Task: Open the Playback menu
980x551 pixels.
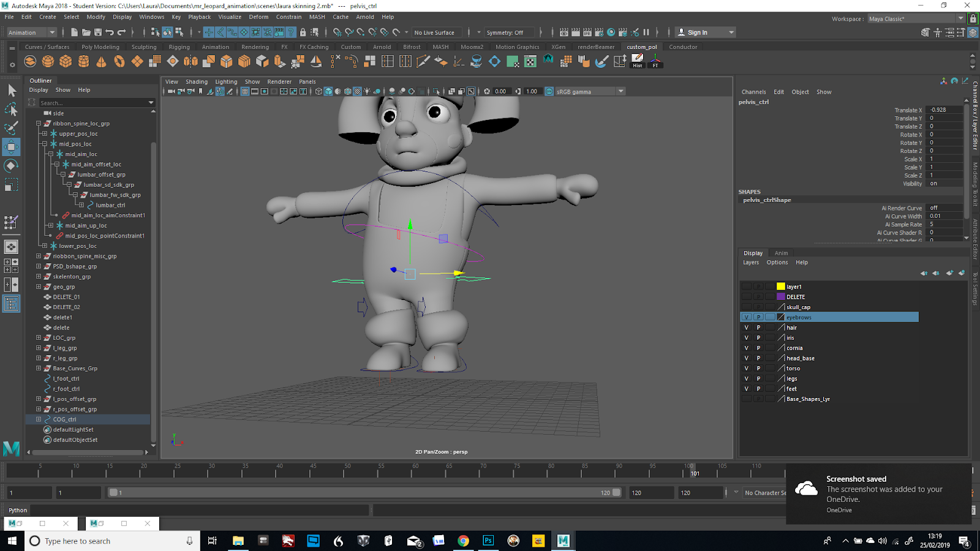Action: [200, 17]
